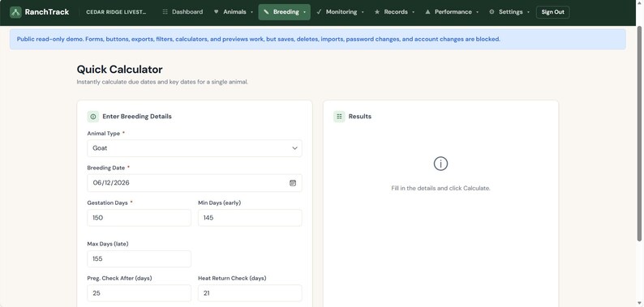
Task: Click the RanchTrack logo icon
Action: tap(15, 12)
